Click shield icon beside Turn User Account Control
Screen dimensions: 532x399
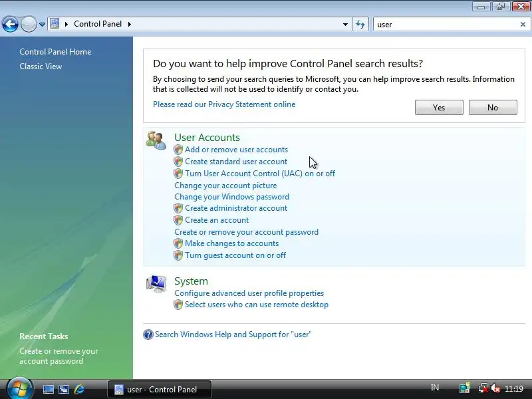click(x=178, y=174)
